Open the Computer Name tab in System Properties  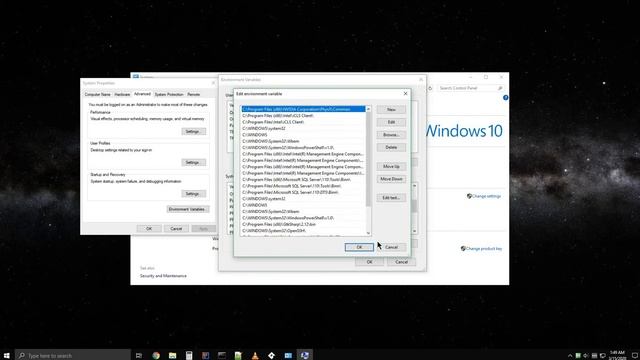point(98,94)
